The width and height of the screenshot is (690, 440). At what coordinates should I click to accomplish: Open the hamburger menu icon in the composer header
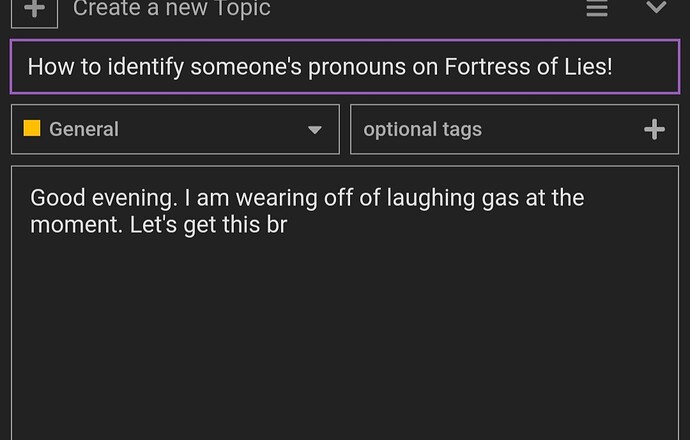tap(597, 8)
